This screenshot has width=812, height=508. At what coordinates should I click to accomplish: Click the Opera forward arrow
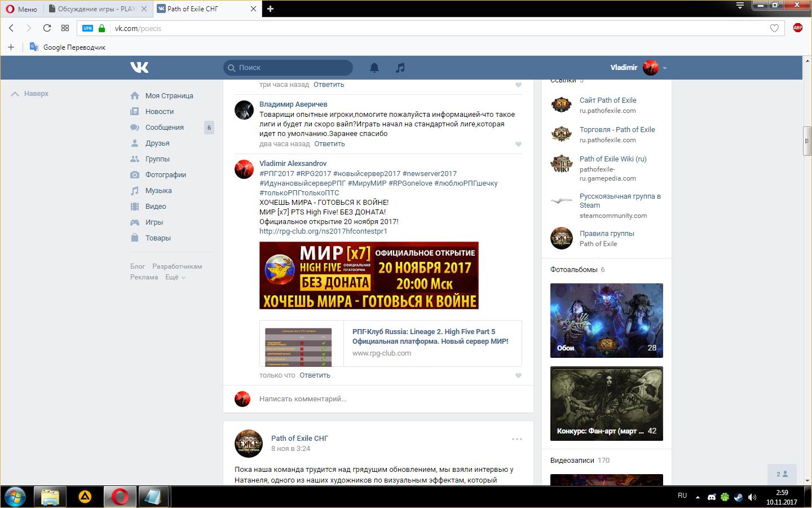coord(29,28)
